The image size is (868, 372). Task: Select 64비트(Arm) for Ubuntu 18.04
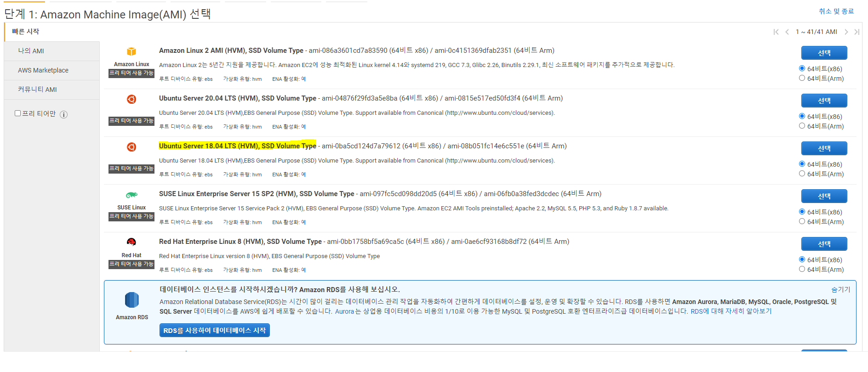802,174
